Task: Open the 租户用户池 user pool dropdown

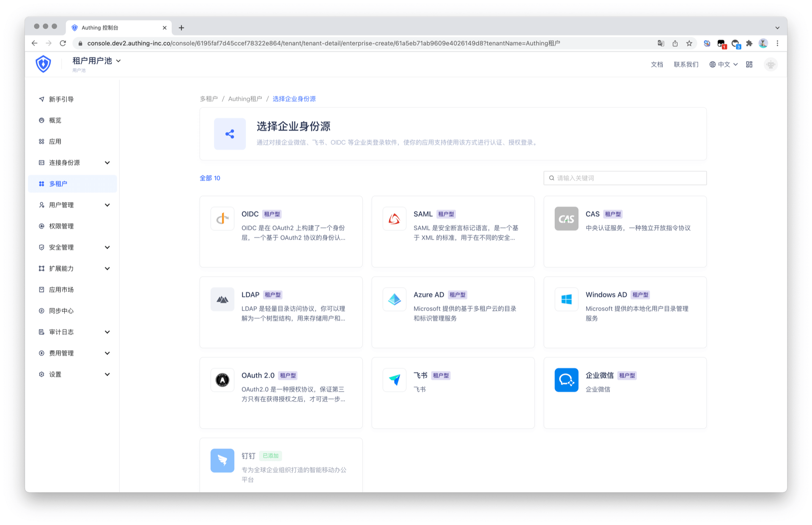Action: click(96, 61)
